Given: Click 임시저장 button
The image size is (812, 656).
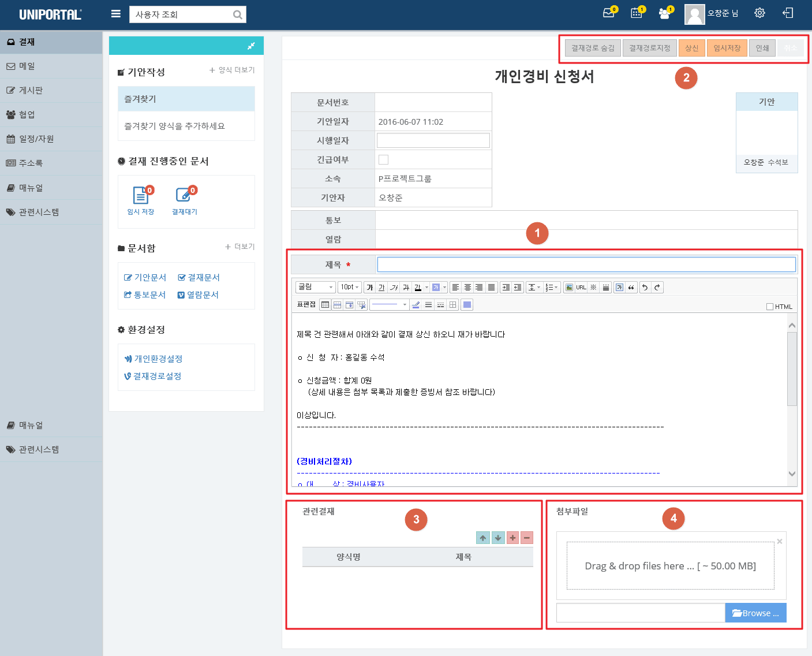Looking at the screenshot, I should tap(727, 48).
